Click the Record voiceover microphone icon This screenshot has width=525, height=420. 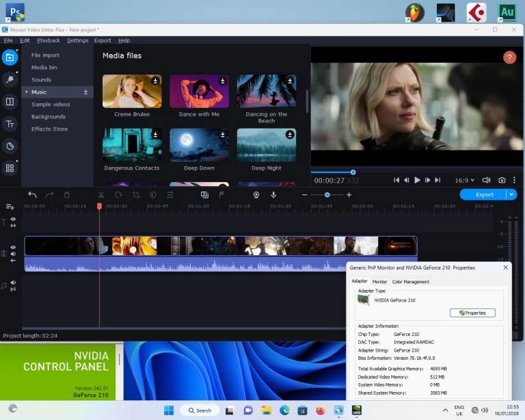[273, 195]
